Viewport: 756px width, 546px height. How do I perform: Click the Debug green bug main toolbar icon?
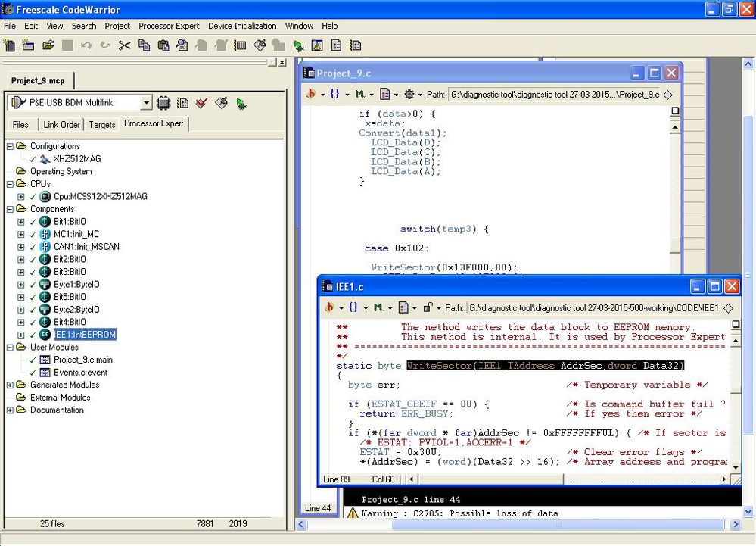pyautogui.click(x=298, y=46)
